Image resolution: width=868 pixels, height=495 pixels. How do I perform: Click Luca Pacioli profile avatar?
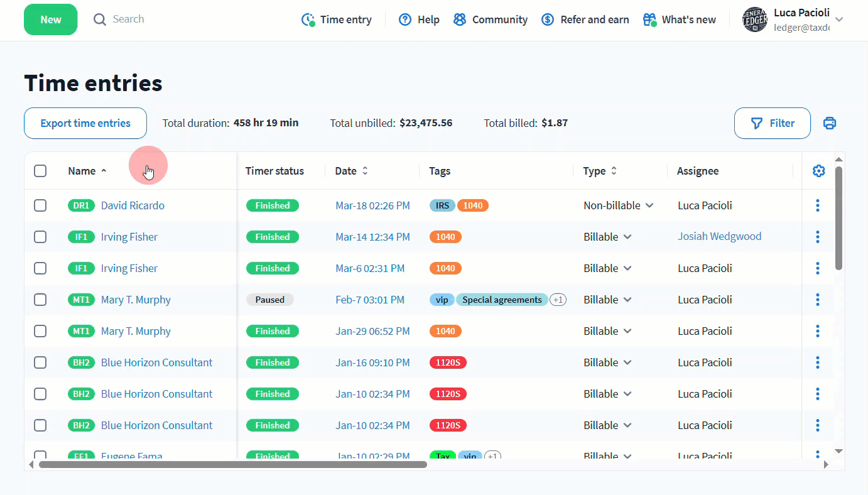tap(754, 19)
